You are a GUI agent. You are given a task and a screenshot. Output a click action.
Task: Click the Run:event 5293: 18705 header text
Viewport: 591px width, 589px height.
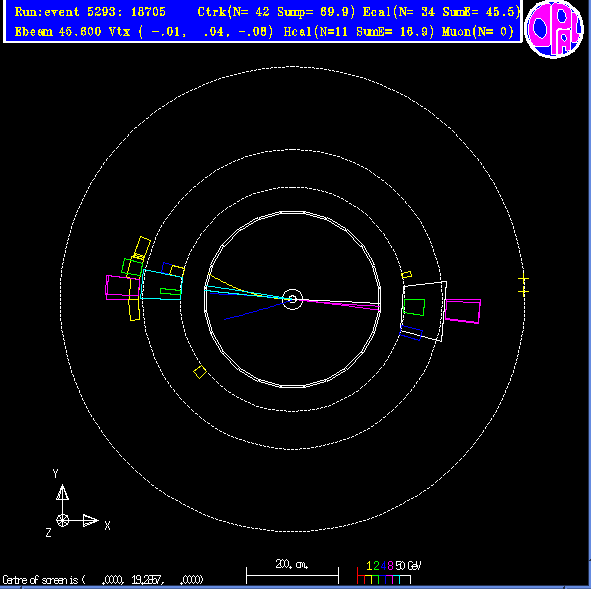point(90,12)
